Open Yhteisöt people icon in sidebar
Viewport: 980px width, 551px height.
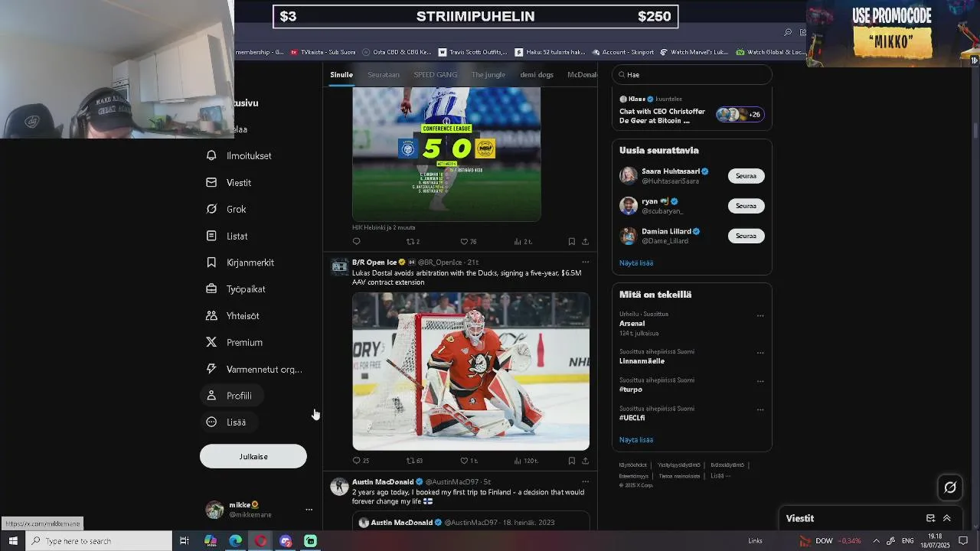[211, 315]
